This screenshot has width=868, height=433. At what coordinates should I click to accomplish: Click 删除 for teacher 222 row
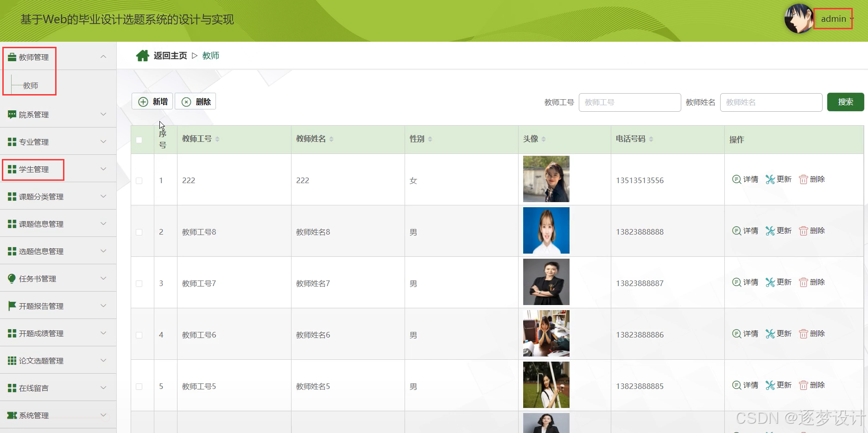(812, 179)
